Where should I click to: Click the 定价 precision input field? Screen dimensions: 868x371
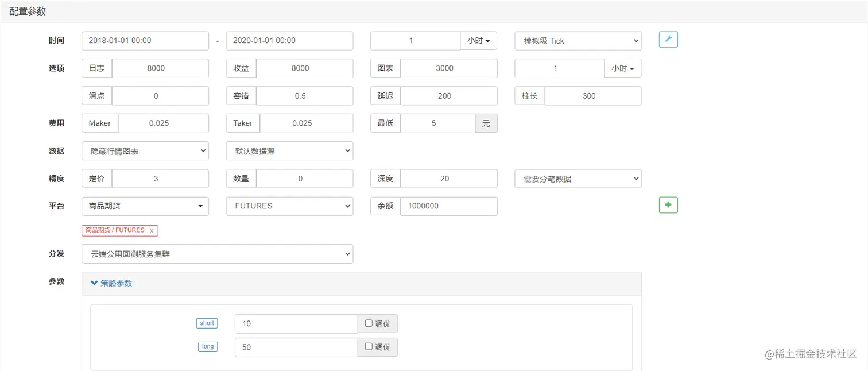(x=160, y=179)
